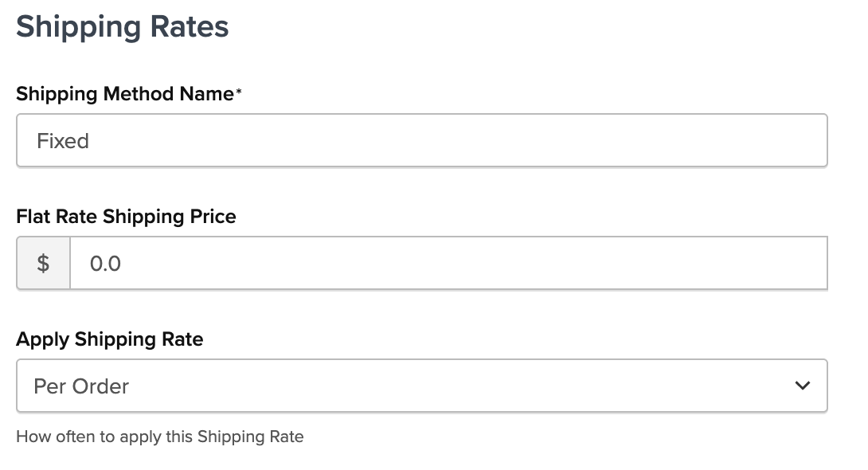Click the word 'Name' in the method label

(x=206, y=94)
